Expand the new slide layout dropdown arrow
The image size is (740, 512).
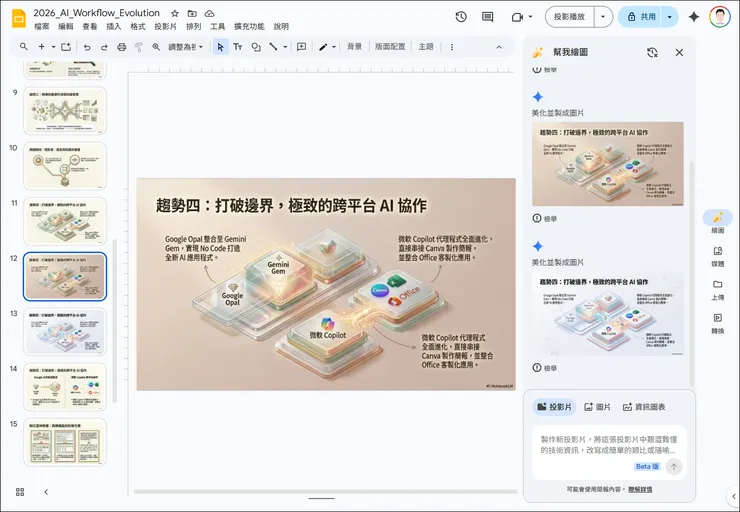click(x=53, y=47)
